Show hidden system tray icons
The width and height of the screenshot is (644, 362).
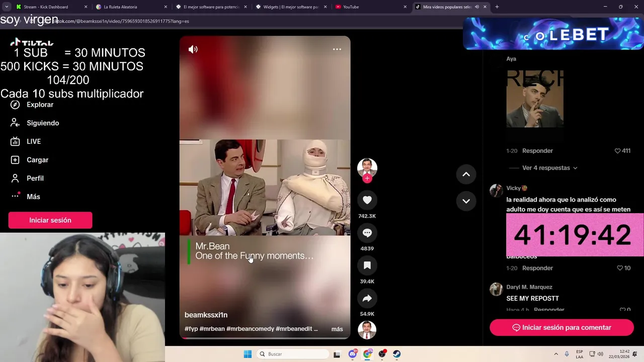click(555, 354)
